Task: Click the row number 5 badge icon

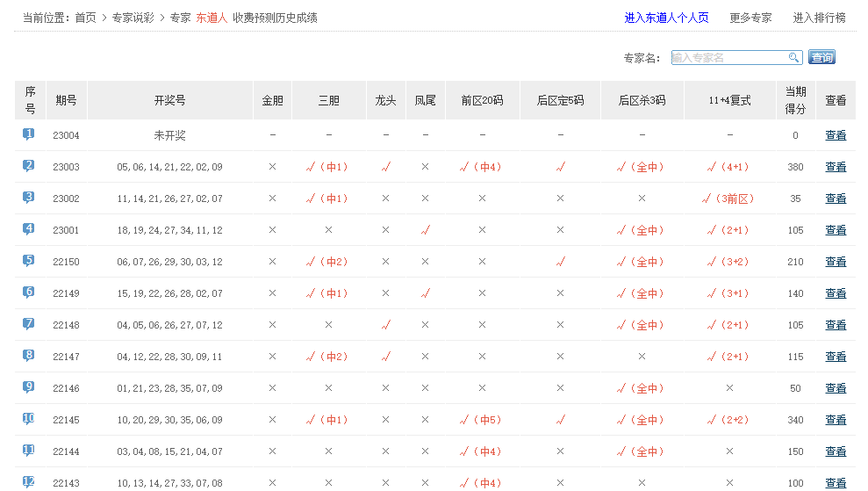Action: (29, 261)
